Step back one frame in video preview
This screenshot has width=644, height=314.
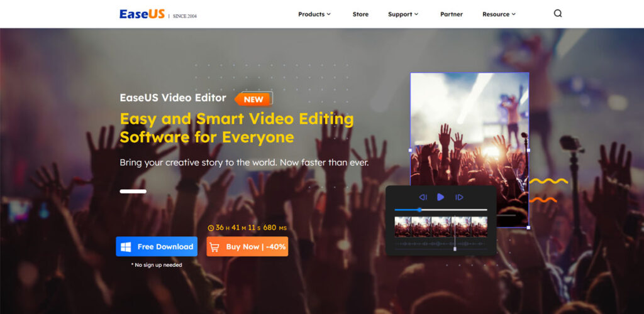[x=423, y=198]
